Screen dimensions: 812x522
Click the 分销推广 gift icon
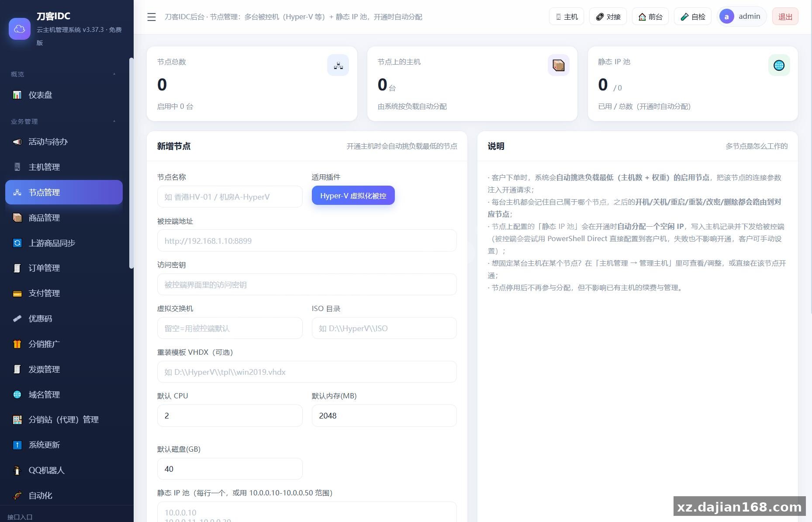pos(17,344)
